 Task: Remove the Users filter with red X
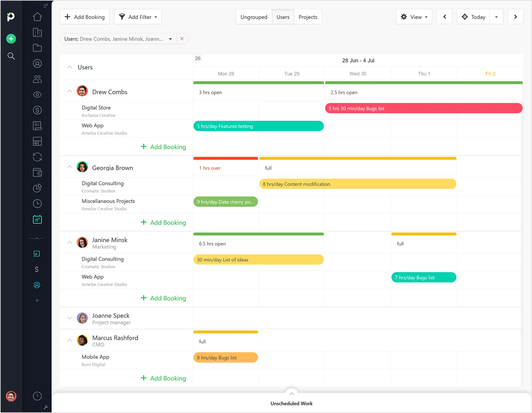click(x=182, y=39)
